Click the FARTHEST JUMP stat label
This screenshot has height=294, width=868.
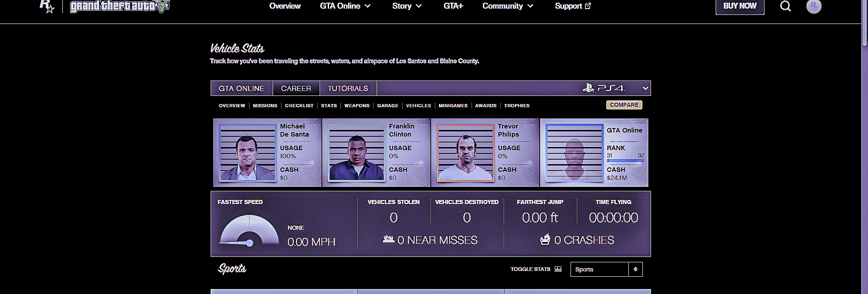pyautogui.click(x=540, y=202)
